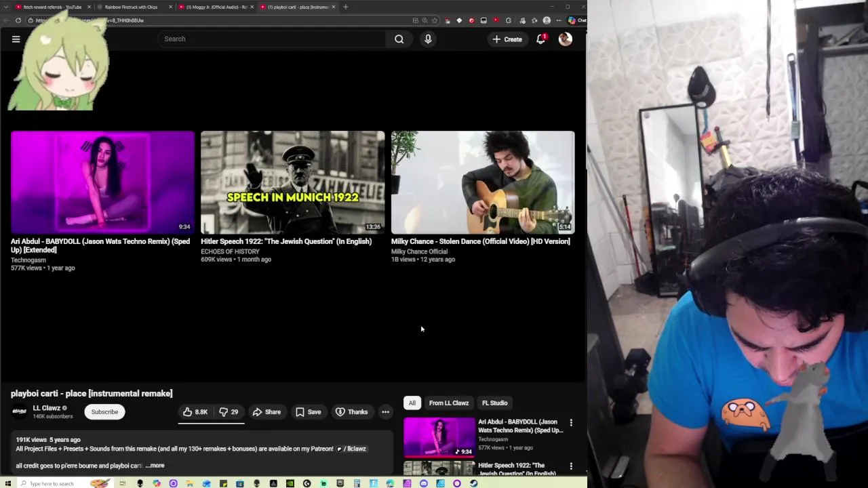Open Windows Start menu
The image size is (868, 488).
[x=7, y=483]
